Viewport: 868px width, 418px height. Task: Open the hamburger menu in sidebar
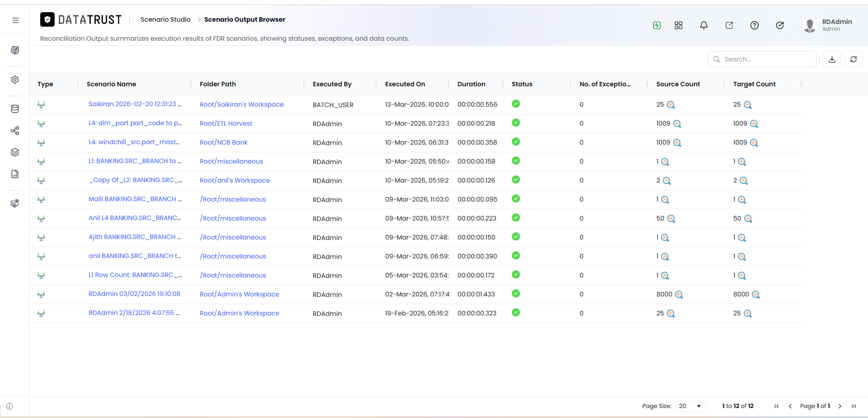coord(15,20)
